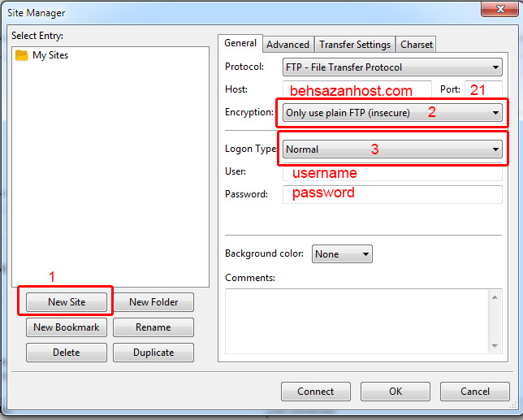The height and width of the screenshot is (420, 523).
Task: Open the Transfer Settings tab
Action: tap(355, 45)
